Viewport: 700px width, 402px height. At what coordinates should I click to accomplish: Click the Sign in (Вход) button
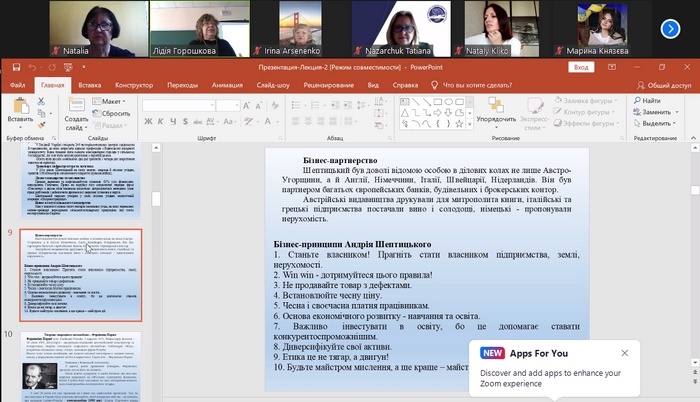tap(580, 67)
